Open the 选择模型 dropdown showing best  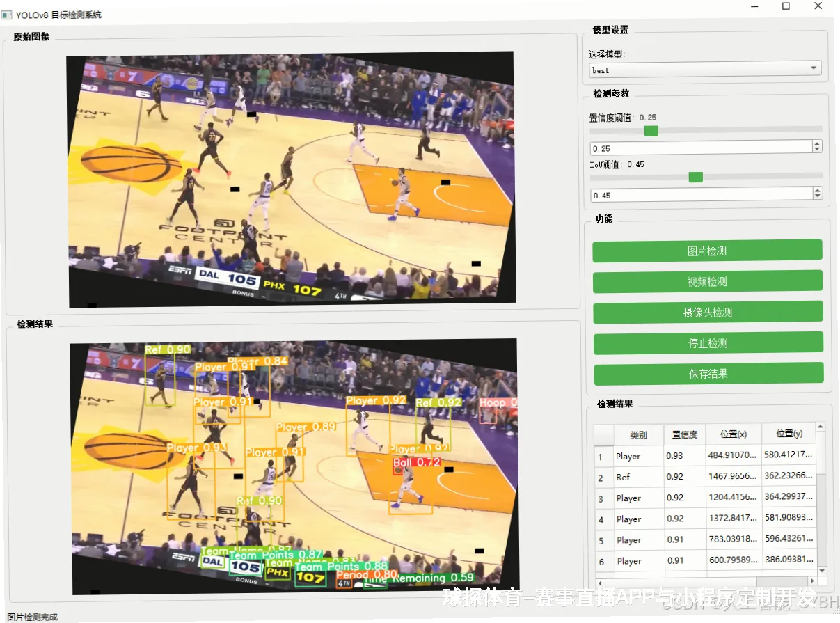click(x=704, y=70)
